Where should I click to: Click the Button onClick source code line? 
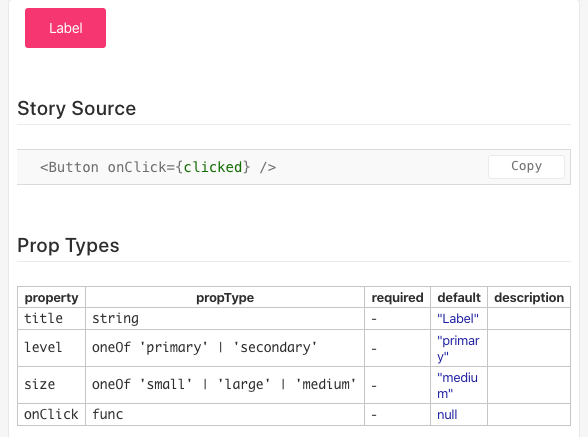point(158,167)
